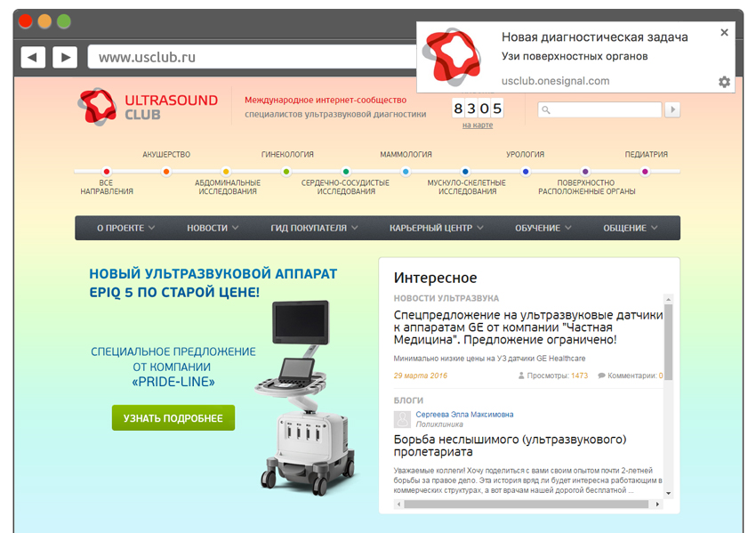Expand the ОБУЧЕНИЕ menu
This screenshot has height=533, width=756.
tap(543, 228)
